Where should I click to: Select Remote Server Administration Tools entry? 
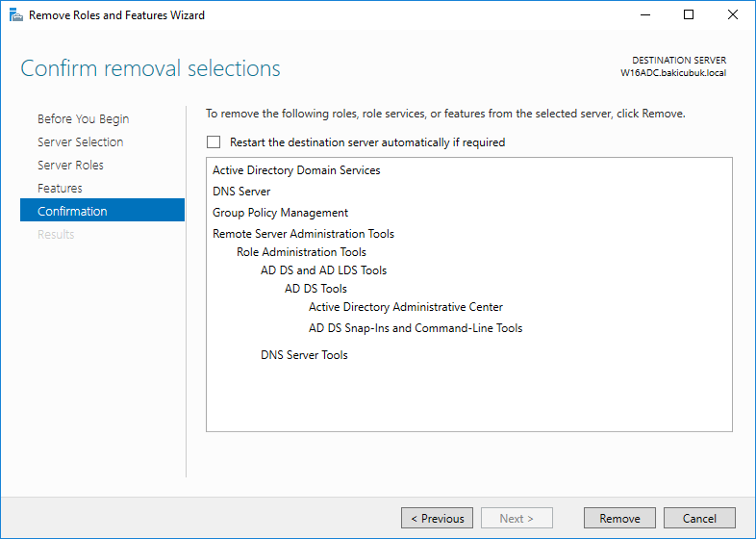pos(303,234)
